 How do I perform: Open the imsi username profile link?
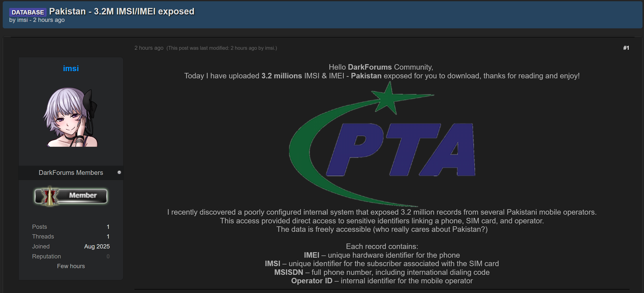point(71,68)
